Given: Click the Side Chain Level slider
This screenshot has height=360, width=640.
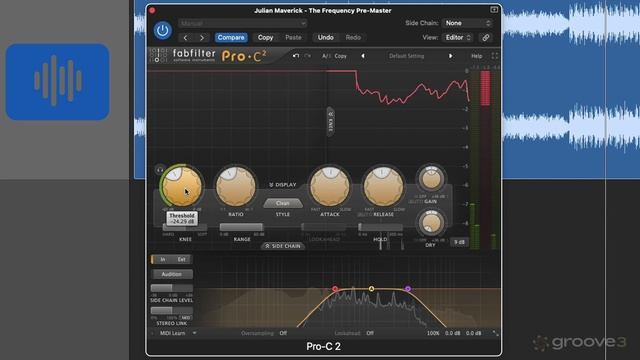Looking at the screenshot, I should pos(171,288).
